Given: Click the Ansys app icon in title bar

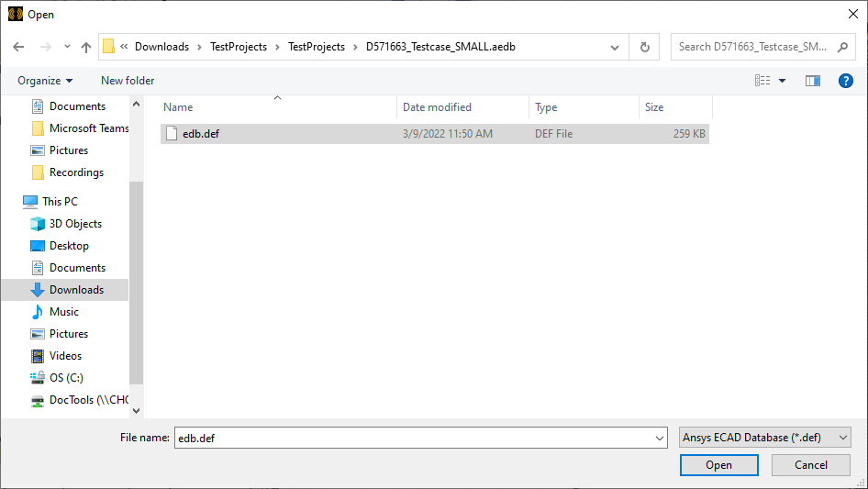Looking at the screenshot, I should tap(16, 14).
